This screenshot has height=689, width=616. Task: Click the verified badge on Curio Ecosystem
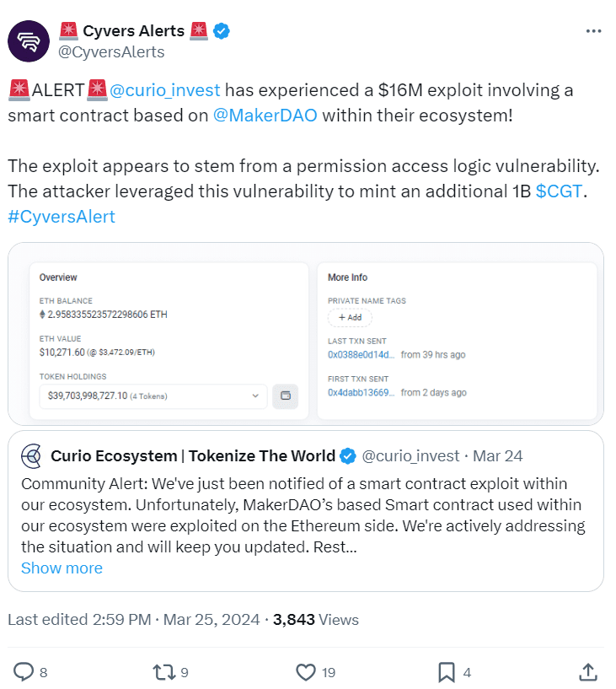point(347,455)
